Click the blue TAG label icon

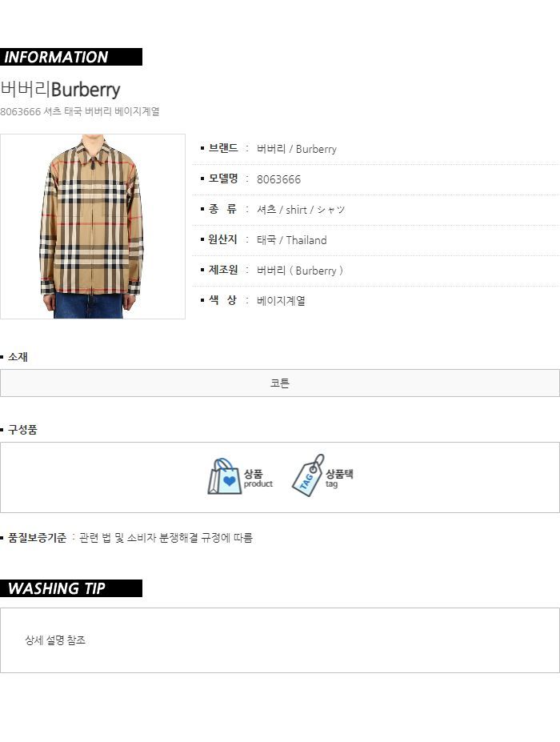pos(308,475)
